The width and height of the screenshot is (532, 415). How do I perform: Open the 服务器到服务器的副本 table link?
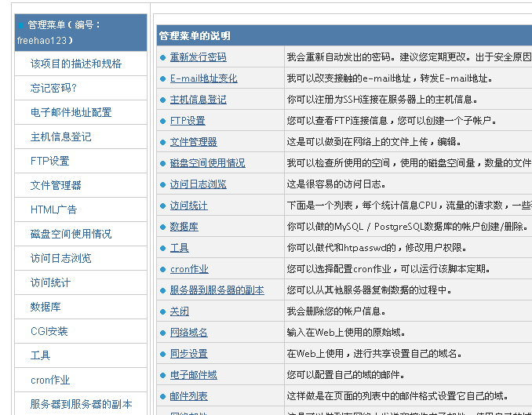point(217,290)
